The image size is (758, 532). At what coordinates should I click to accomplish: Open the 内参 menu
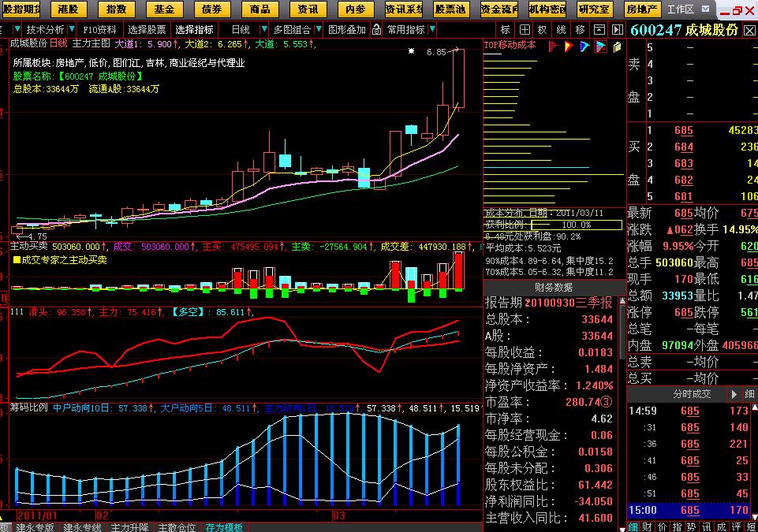point(356,9)
